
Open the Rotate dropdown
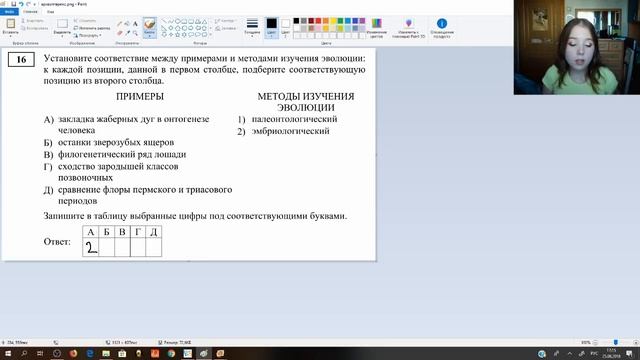pos(87,36)
